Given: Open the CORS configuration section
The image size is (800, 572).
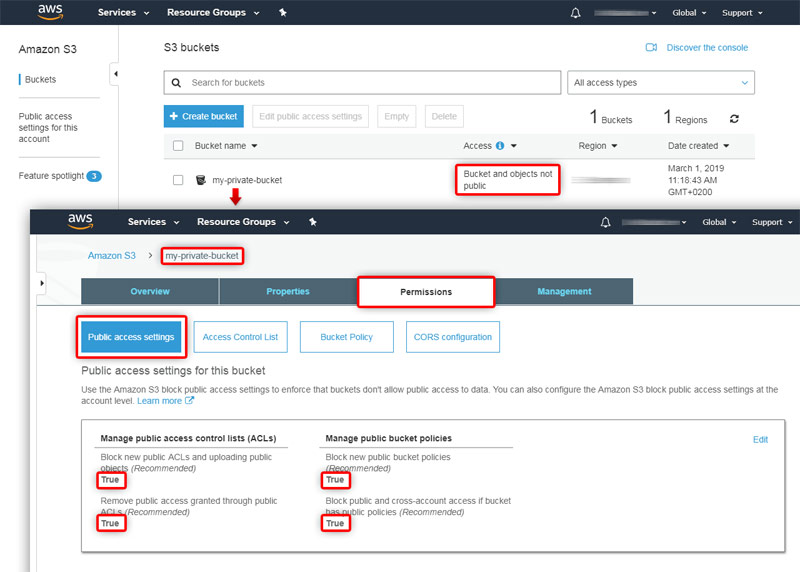Looking at the screenshot, I should [453, 337].
